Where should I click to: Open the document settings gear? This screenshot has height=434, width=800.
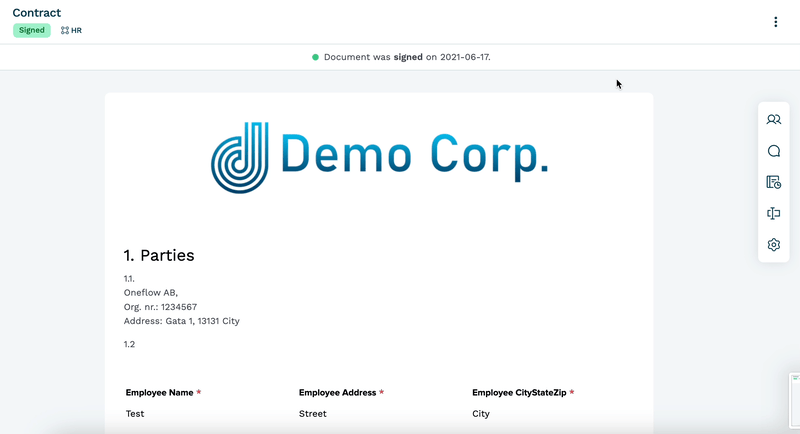click(773, 244)
